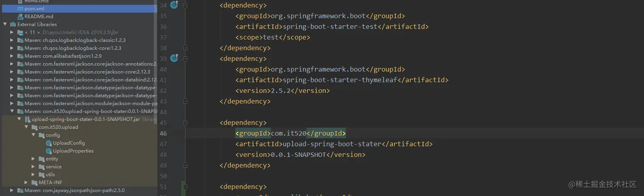Viewport: 644px width, 196px height.
Task: Click the library icon for com.alibaba:fastjson:1.2.9
Action: [x=20, y=56]
